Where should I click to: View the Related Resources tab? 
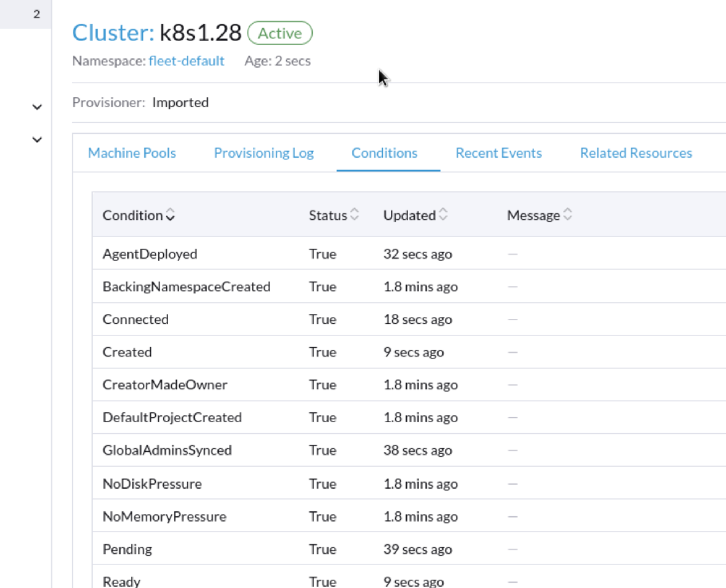coord(636,153)
